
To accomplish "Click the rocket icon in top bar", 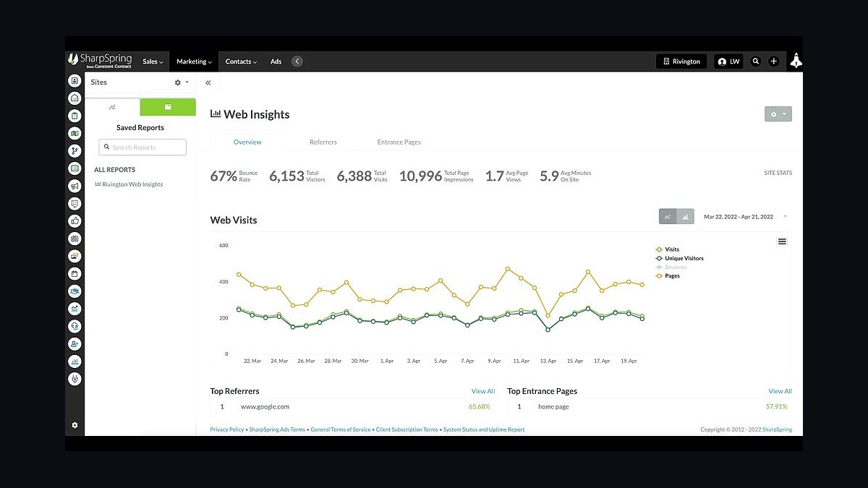I will pyautogui.click(x=796, y=61).
